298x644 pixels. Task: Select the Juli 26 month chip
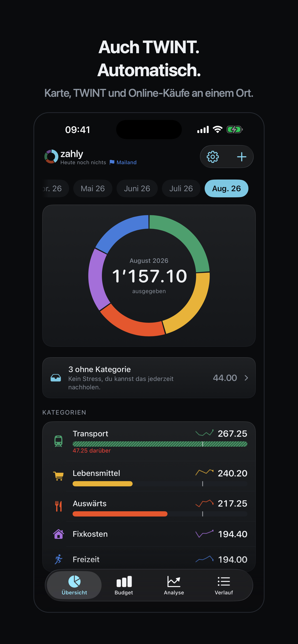pos(181,189)
